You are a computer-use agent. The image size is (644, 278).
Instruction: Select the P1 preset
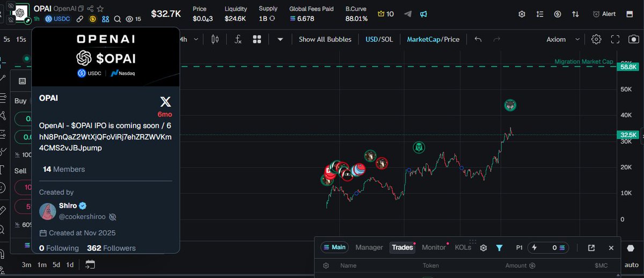click(x=519, y=247)
